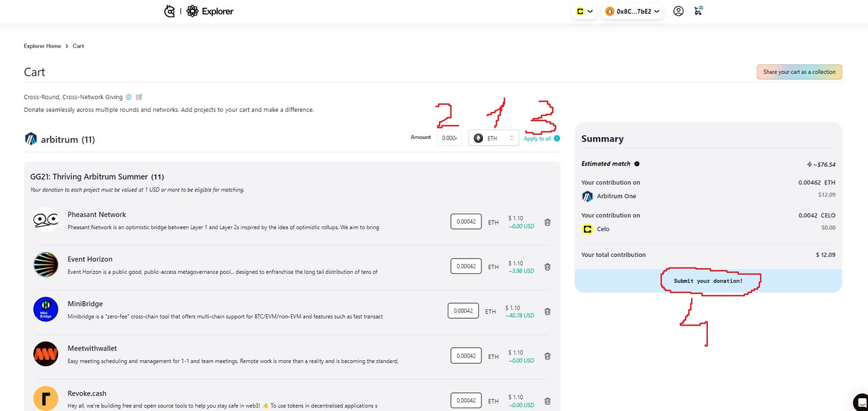Viewport: 868px width, 411px height.
Task: Remove MiniBridge with trash icon
Action: [547, 311]
